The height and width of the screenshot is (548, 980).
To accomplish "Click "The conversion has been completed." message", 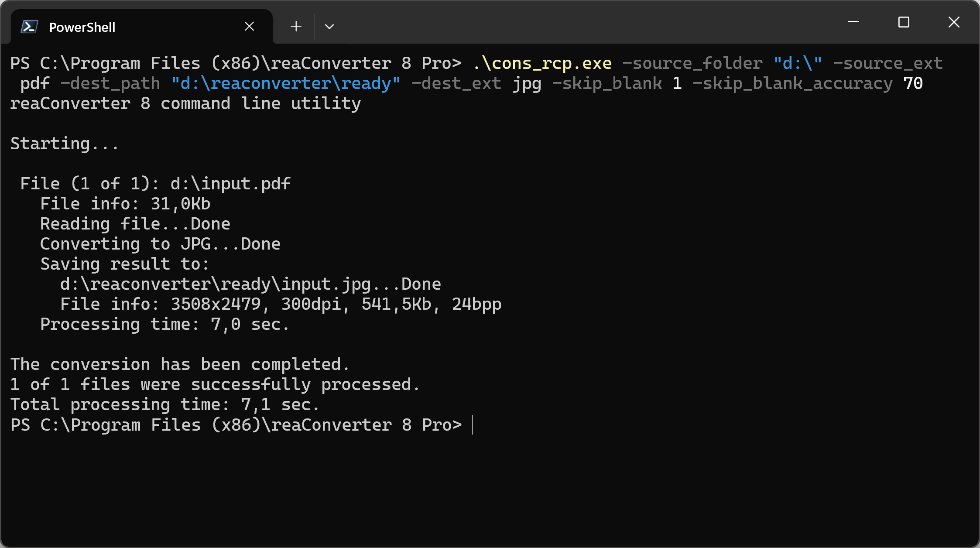I will point(180,364).
